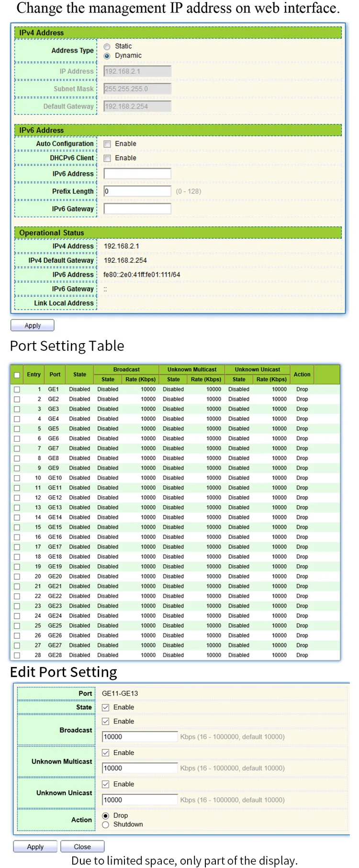
Task: Check the select-all checkbox in table header
Action: point(17,375)
